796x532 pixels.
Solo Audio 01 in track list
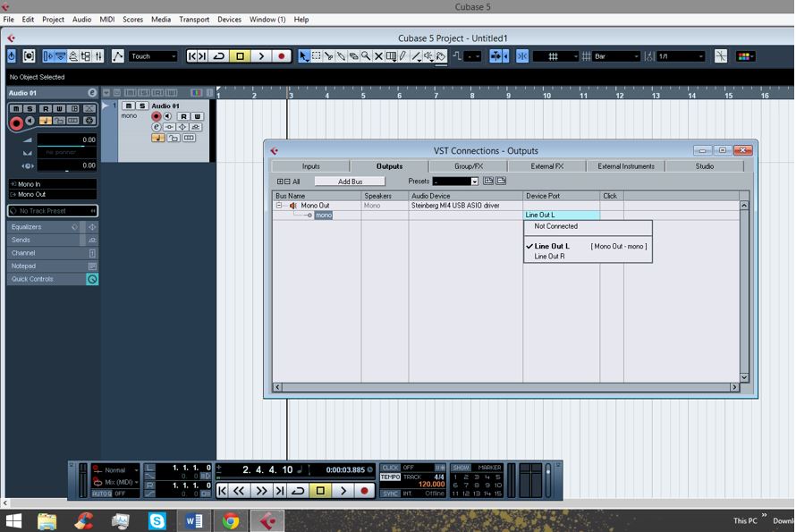142,106
